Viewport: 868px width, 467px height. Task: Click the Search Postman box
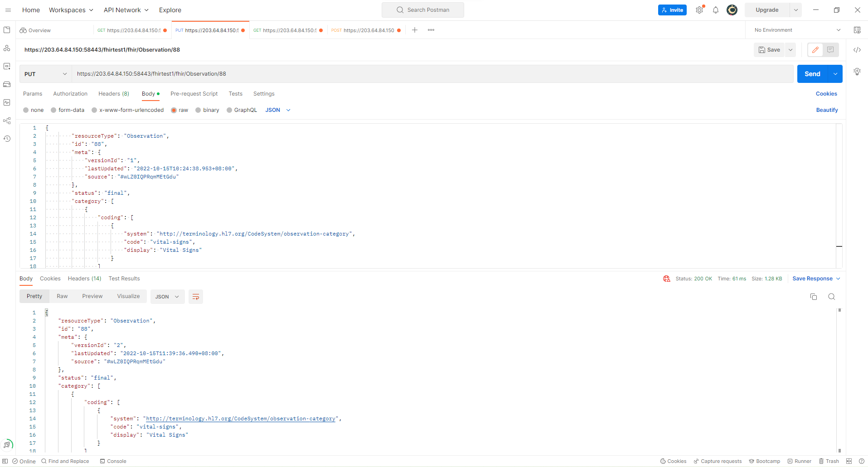[x=423, y=10]
